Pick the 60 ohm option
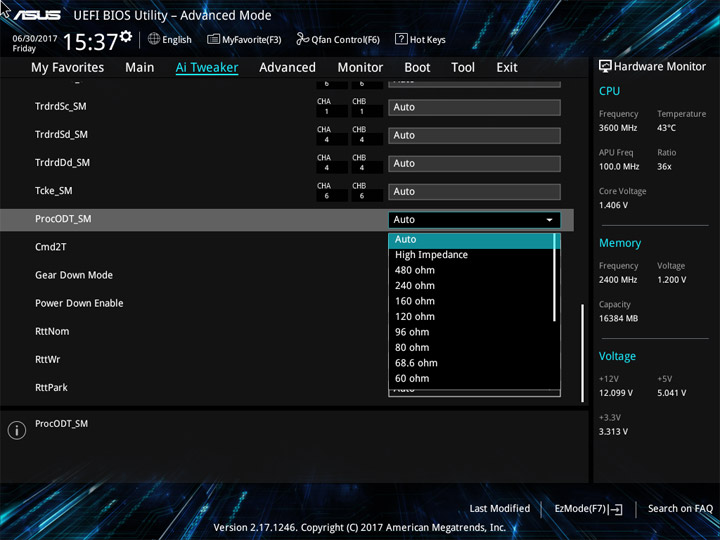Screen dimensions: 720x540 click(x=471, y=378)
